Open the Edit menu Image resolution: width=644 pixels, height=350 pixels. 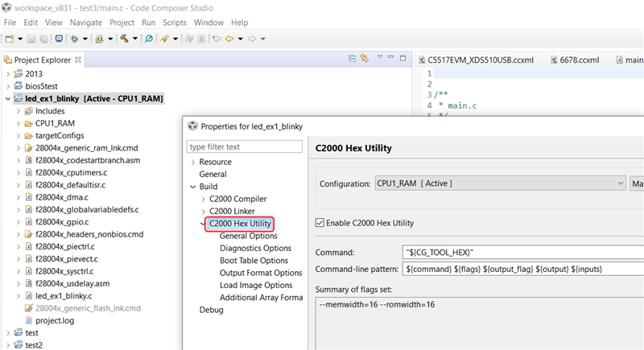tap(31, 23)
